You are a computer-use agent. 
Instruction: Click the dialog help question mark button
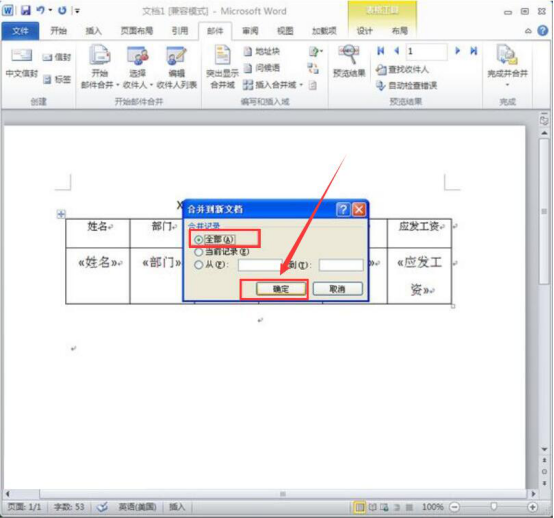pyautogui.click(x=343, y=210)
